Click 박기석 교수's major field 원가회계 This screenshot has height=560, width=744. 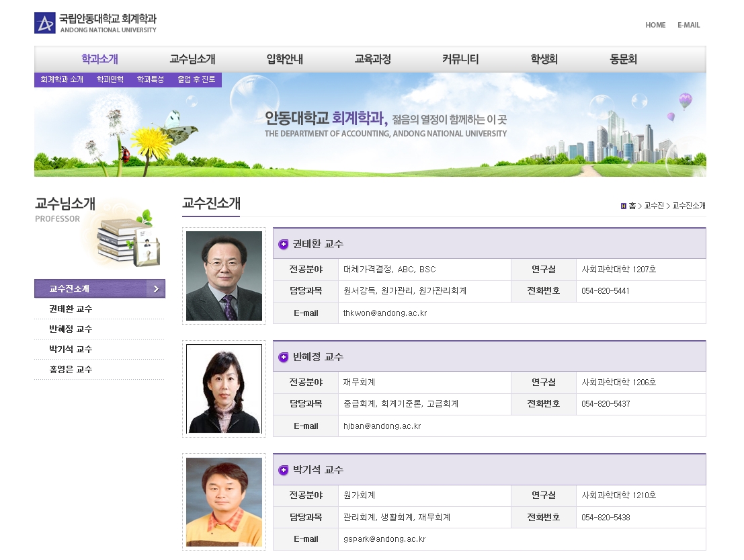tap(359, 495)
